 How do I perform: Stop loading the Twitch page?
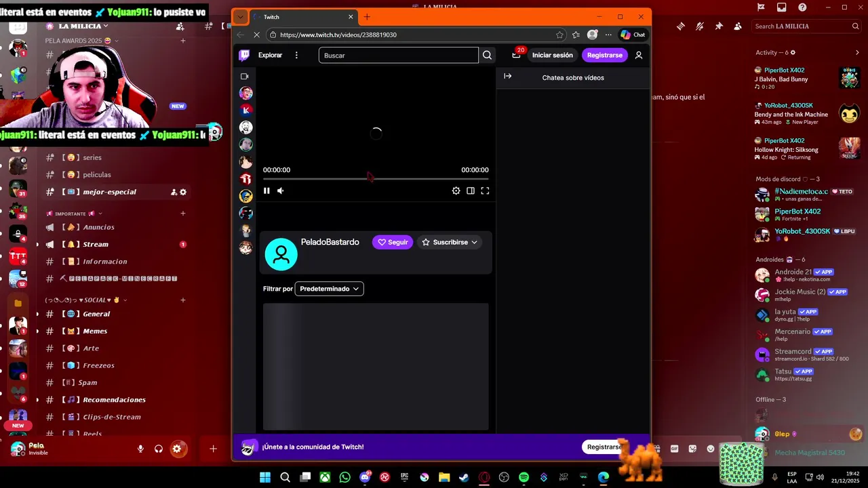click(x=257, y=35)
